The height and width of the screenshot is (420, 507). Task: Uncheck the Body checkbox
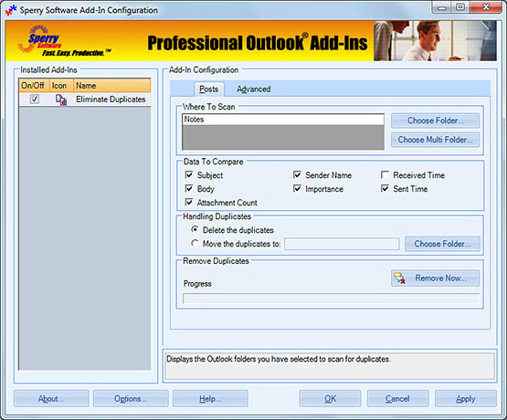[189, 188]
